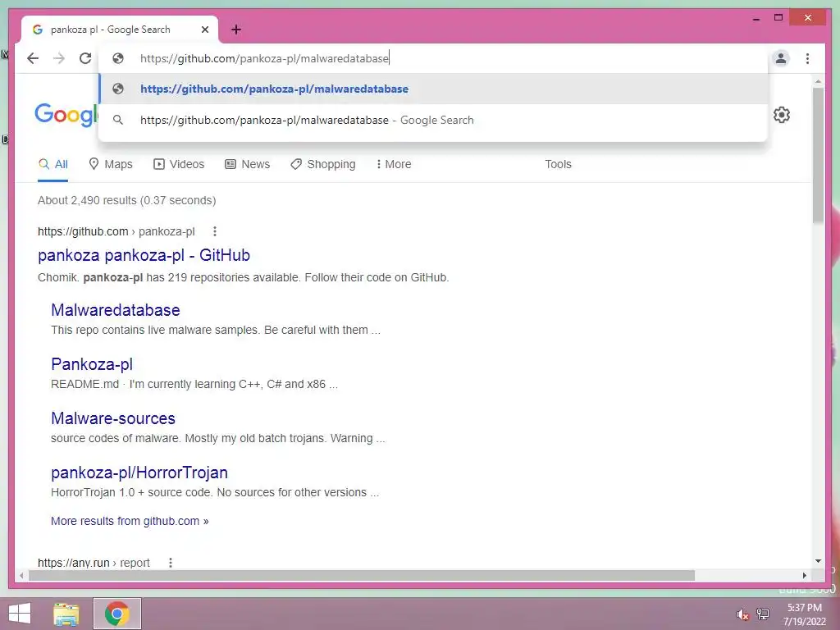This screenshot has height=630, width=840.
Task: Maximize the Chrome window
Action: coord(778,18)
